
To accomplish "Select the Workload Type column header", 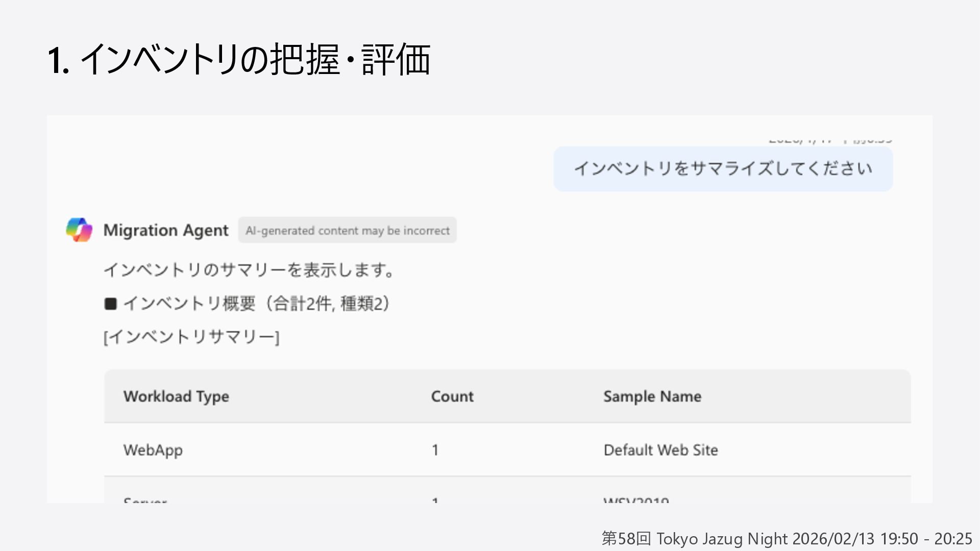I will (x=176, y=396).
